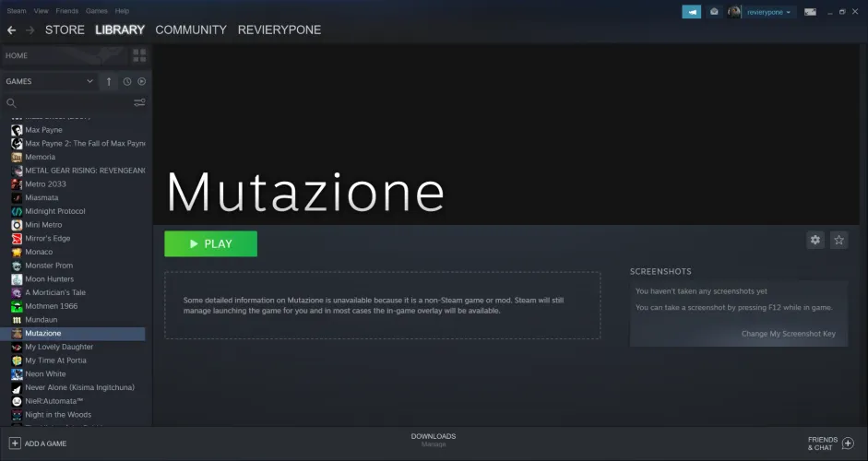Viewport: 868px width, 461px height.
Task: Toggle the sort order arrow button
Action: click(109, 81)
